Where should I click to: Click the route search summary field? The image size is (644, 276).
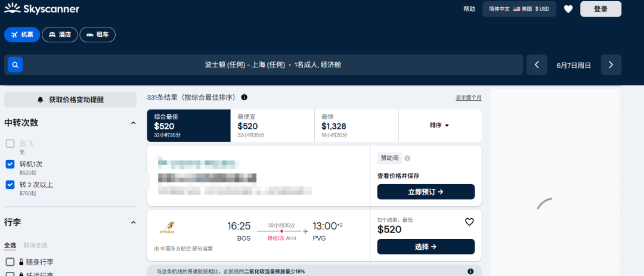273,65
